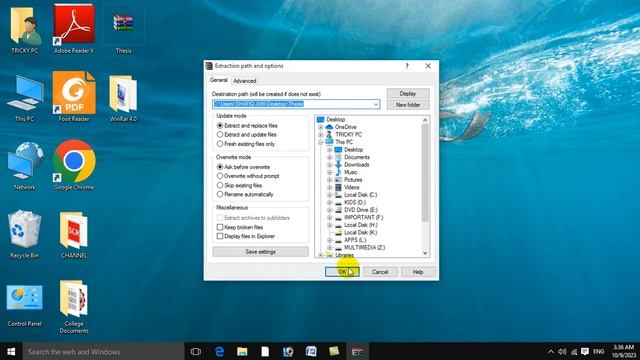Click the Search the web and Windows box

coord(103,351)
